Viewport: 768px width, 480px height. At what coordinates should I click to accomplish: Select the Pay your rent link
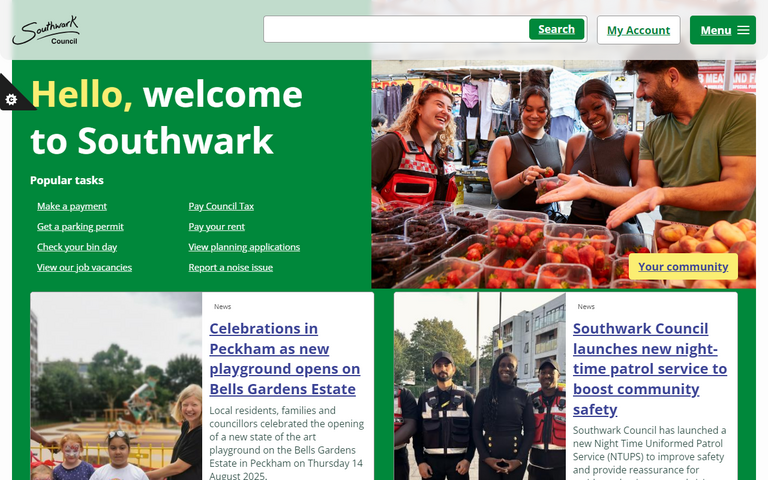tap(216, 227)
